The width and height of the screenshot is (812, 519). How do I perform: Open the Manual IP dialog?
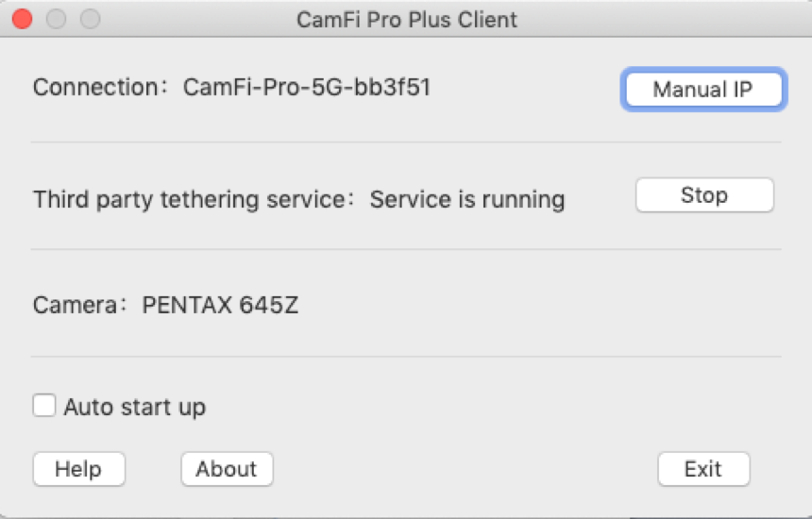pos(703,90)
